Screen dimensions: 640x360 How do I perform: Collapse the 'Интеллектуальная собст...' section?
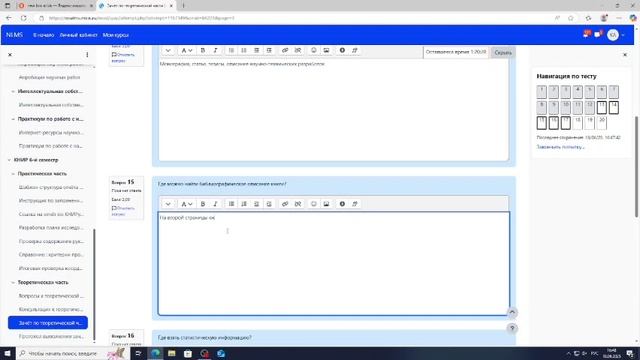tap(13, 91)
